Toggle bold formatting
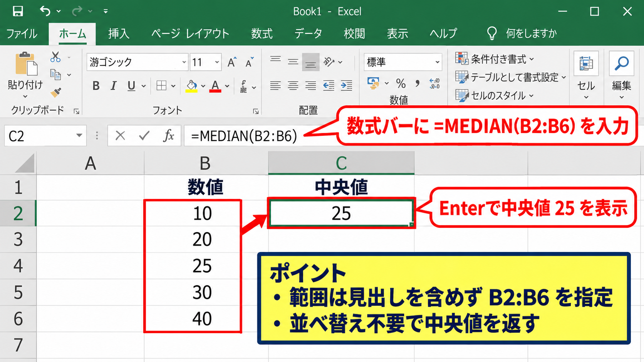Viewport: 644px width, 362px height. tap(96, 86)
